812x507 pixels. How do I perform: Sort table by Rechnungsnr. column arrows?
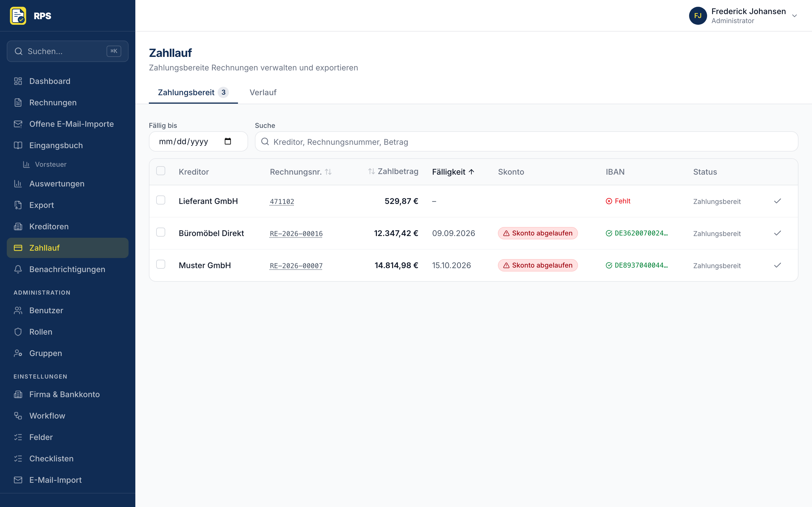[x=328, y=172]
